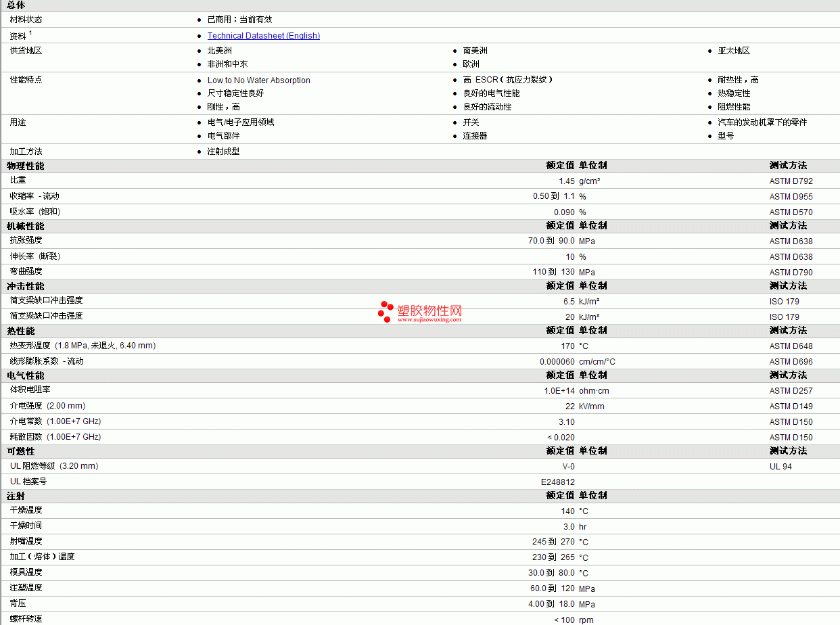Select the 供货地区 row label
Screen dimensions: 840x625
tap(26, 51)
